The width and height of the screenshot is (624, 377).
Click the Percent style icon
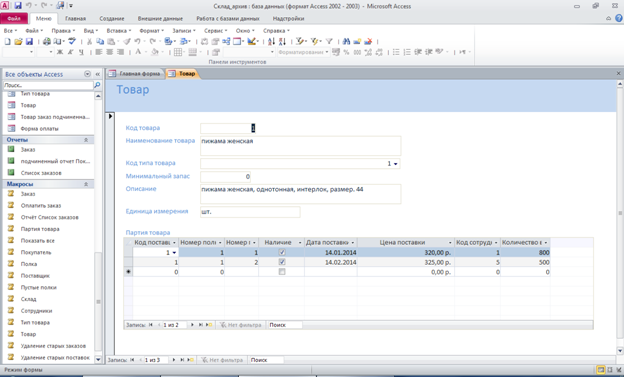(346, 52)
